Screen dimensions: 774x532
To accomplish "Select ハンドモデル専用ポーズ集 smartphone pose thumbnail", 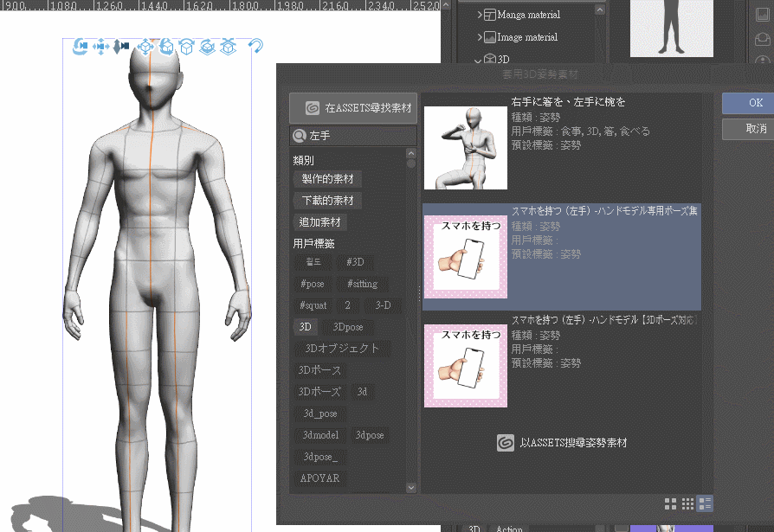I will click(466, 257).
